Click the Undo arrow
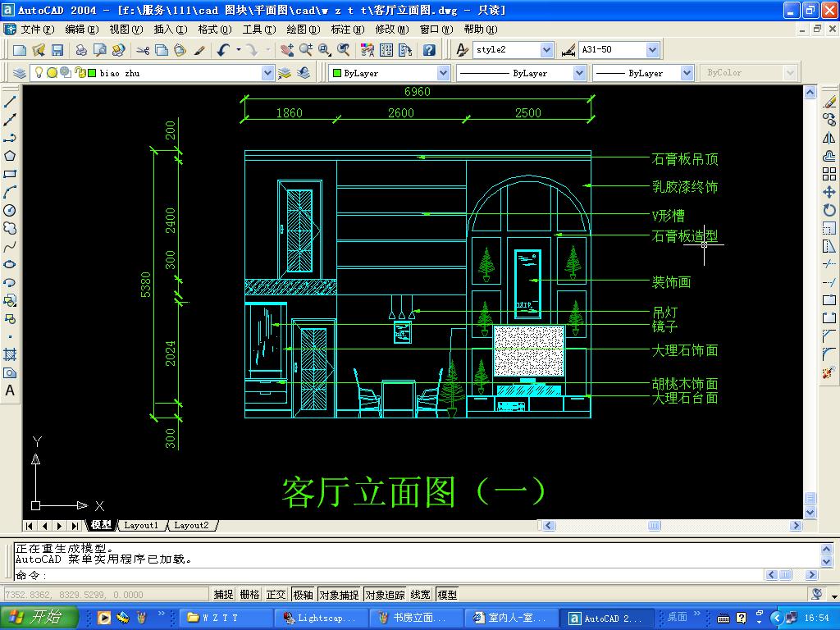Image resolution: width=840 pixels, height=630 pixels. pos(223,50)
